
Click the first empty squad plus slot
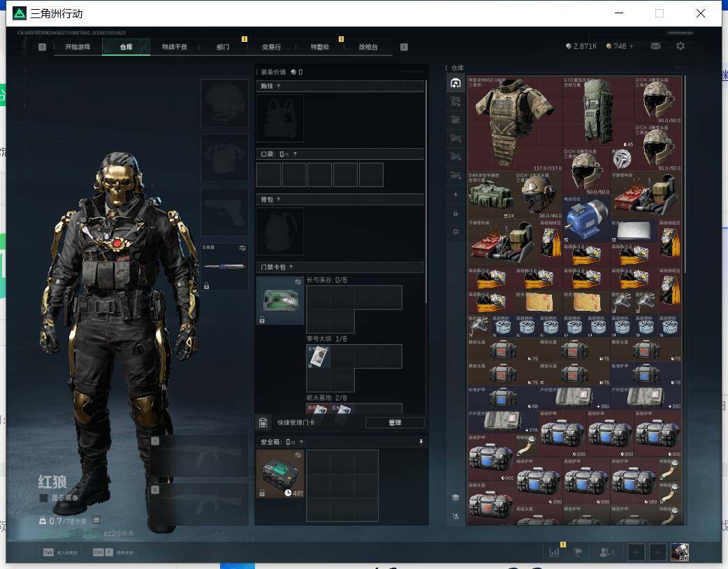pyautogui.click(x=636, y=552)
